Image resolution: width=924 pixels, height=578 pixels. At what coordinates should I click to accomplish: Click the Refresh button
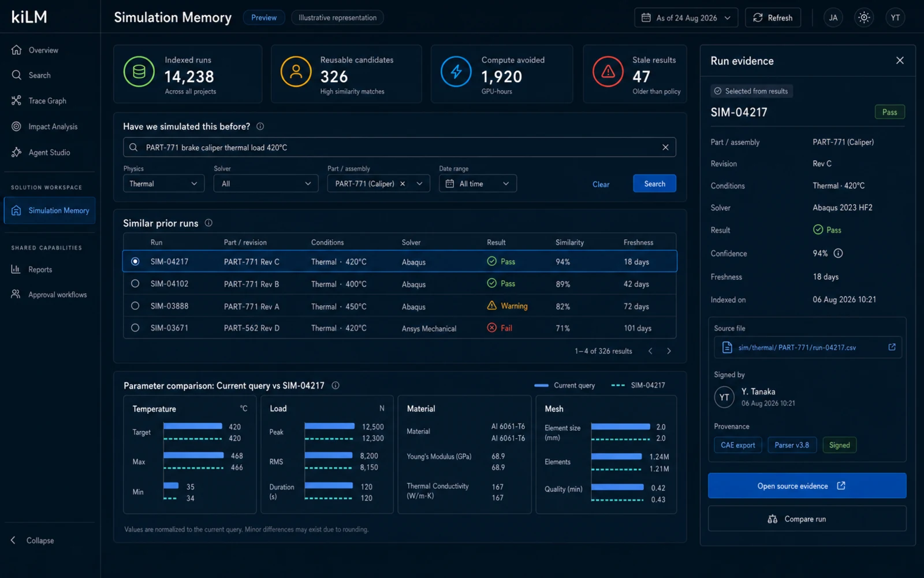pyautogui.click(x=773, y=18)
